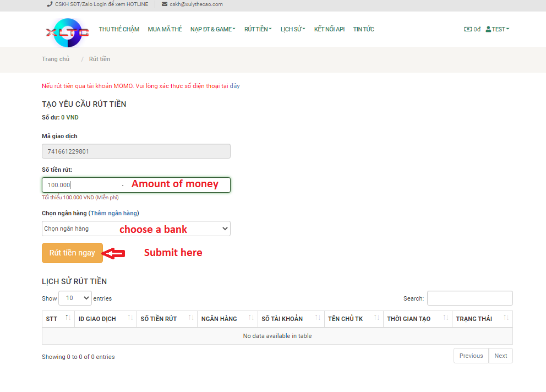Open KẾT NỐI API page
The width and height of the screenshot is (546, 392).
click(329, 29)
